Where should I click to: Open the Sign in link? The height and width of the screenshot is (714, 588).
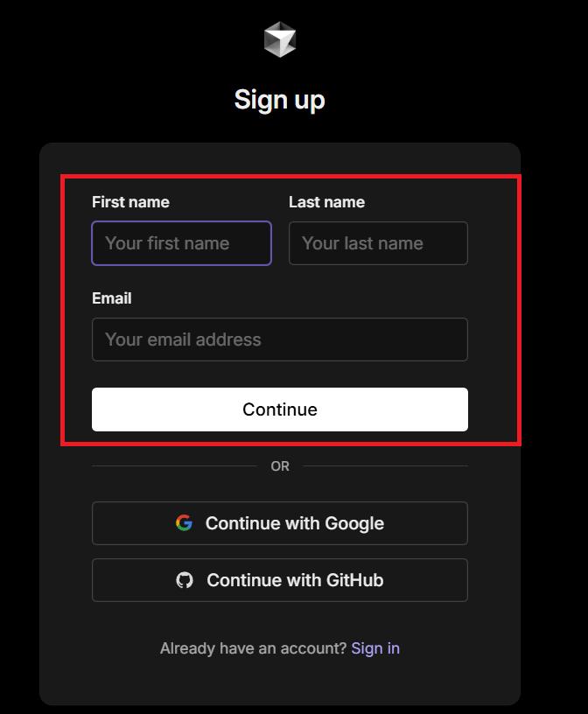375,648
